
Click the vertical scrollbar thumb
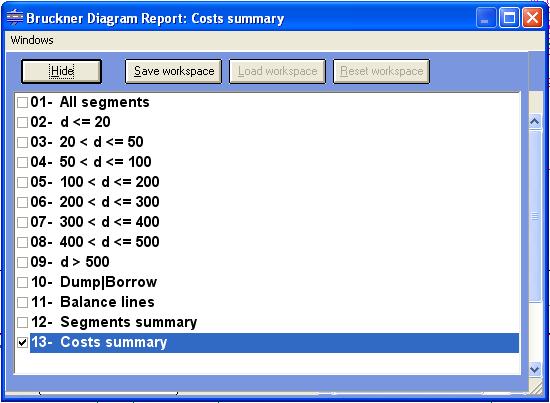(535, 216)
